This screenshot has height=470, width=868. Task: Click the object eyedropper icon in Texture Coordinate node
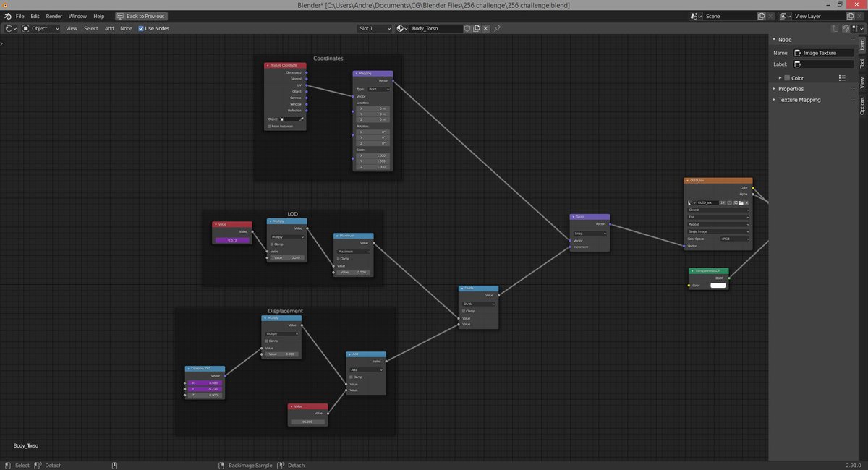click(302, 119)
